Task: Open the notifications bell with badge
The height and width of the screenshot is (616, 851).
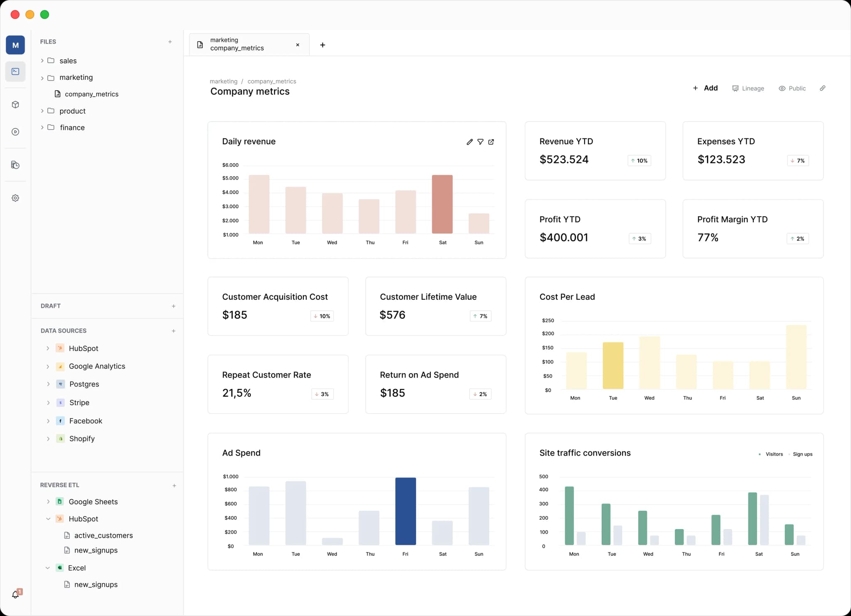Action: click(16, 594)
